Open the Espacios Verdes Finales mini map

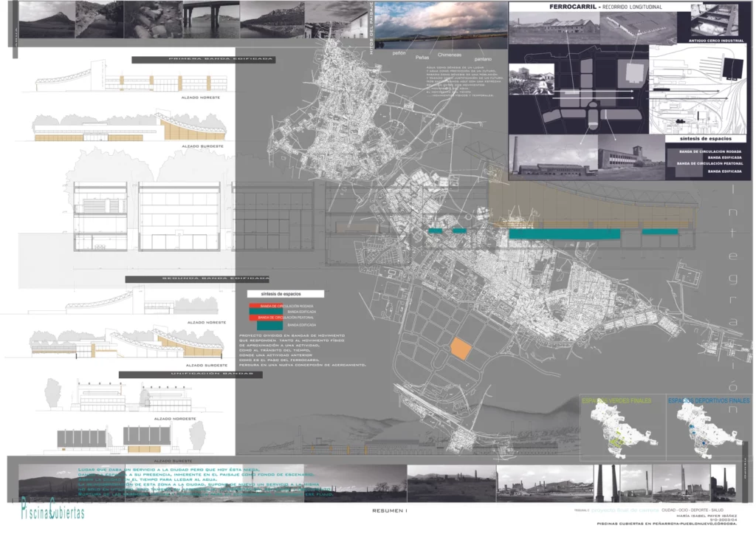[x=617, y=428]
